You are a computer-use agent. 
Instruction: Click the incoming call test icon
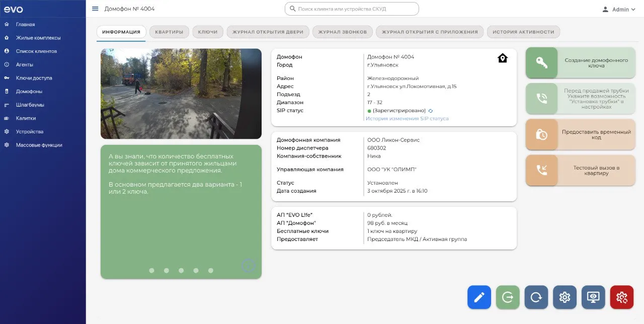(542, 170)
